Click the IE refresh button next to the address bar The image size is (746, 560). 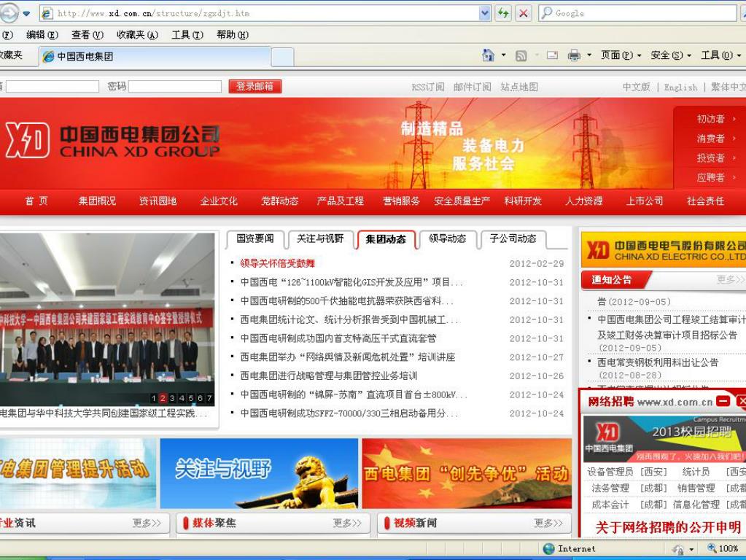[503, 13]
